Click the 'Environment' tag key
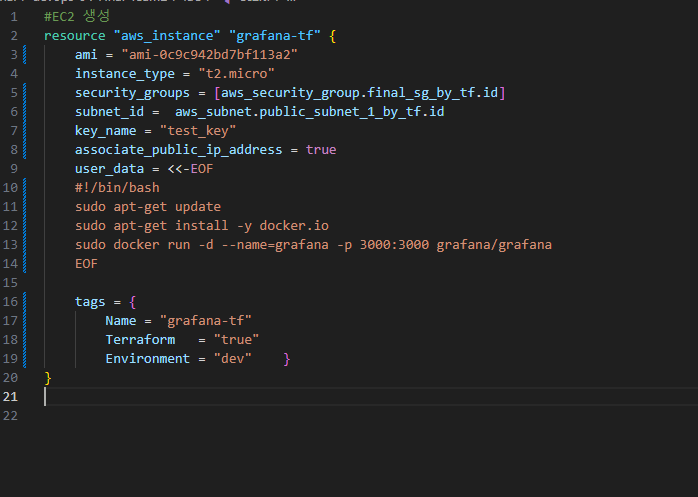This screenshot has height=497, width=698. point(148,359)
